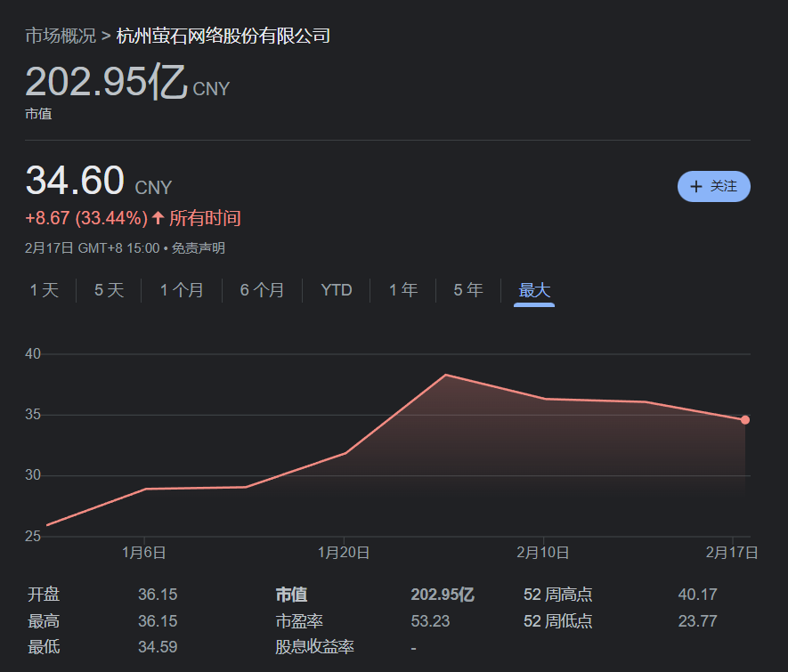Click the 最高 value 36.15
The width and height of the screenshot is (788, 672).
tap(158, 621)
